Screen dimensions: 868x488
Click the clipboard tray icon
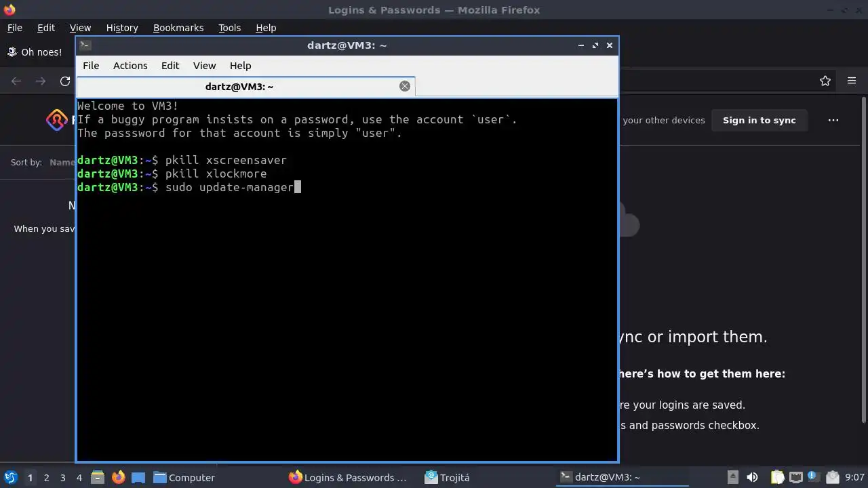coord(777,477)
